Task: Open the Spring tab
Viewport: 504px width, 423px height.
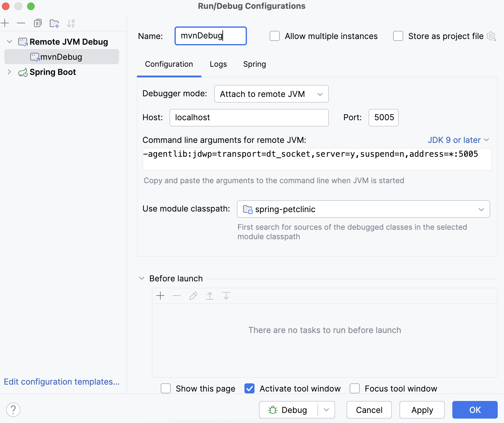Action: pos(254,64)
